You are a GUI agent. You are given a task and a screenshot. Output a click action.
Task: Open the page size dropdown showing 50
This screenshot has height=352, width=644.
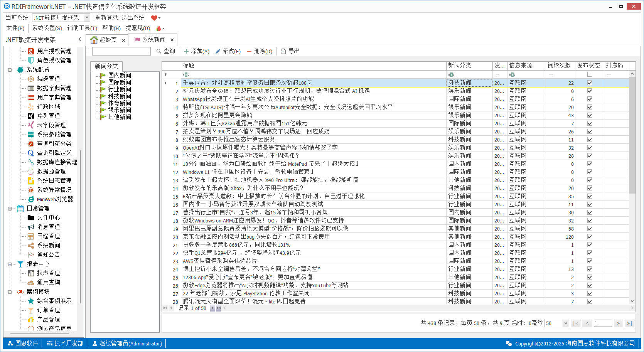(566, 323)
